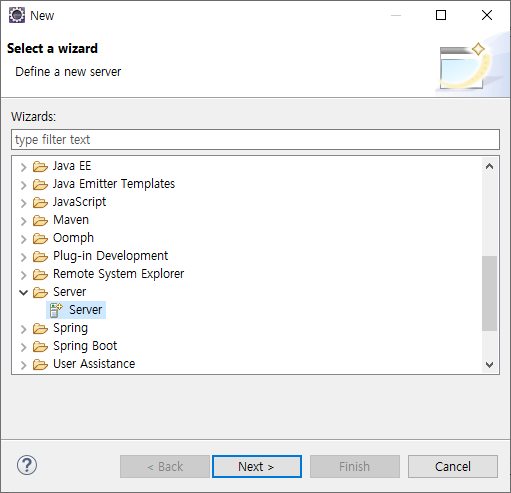Select the Java EE tree label
This screenshot has height=493, width=511.
click(72, 166)
